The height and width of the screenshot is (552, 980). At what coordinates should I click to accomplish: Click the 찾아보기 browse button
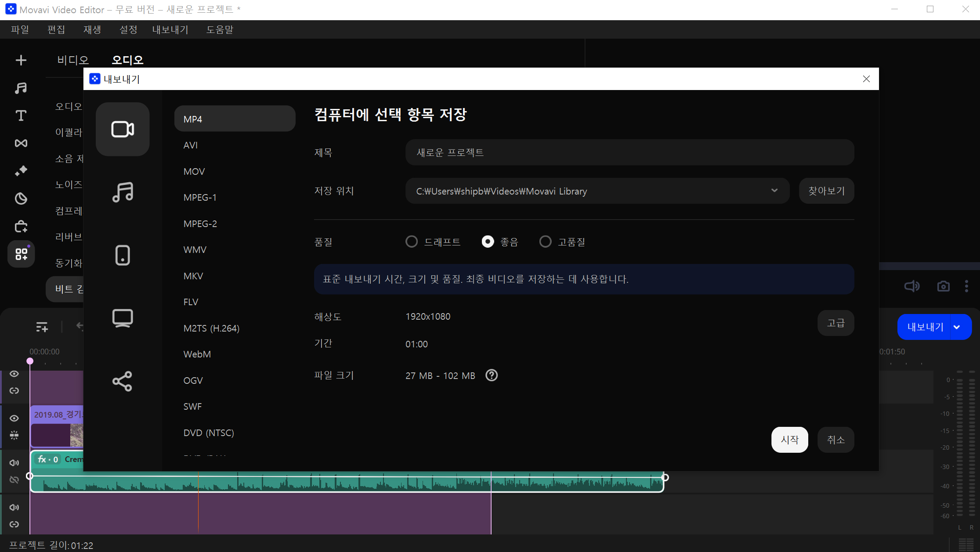tap(826, 191)
